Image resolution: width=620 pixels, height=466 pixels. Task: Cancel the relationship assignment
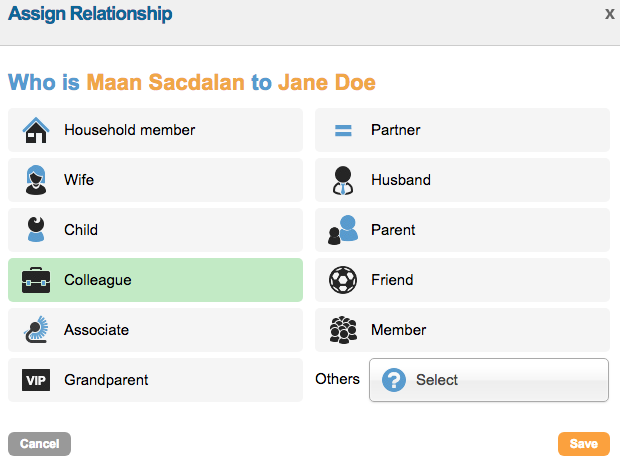tap(40, 444)
